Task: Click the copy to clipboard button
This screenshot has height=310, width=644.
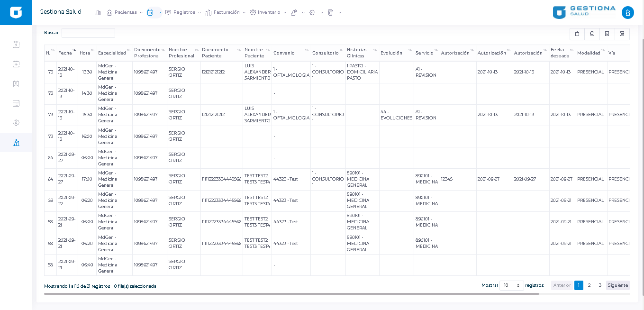Action: [577, 34]
